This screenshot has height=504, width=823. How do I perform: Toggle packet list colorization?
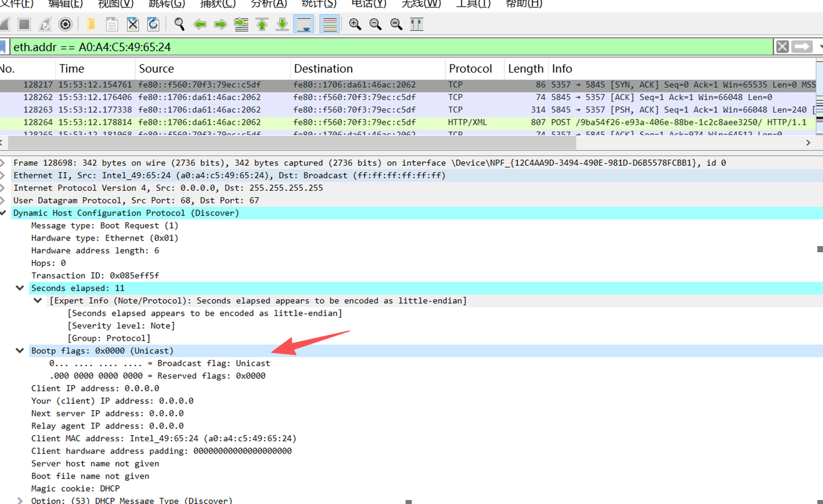click(329, 24)
